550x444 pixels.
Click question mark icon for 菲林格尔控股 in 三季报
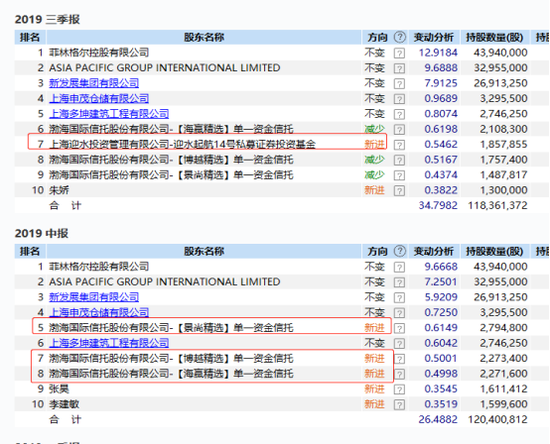tap(399, 53)
